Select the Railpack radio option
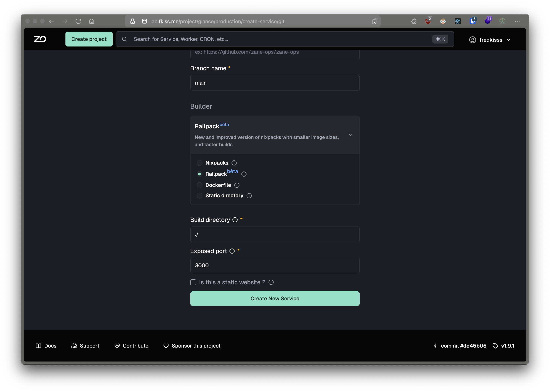 click(x=199, y=174)
